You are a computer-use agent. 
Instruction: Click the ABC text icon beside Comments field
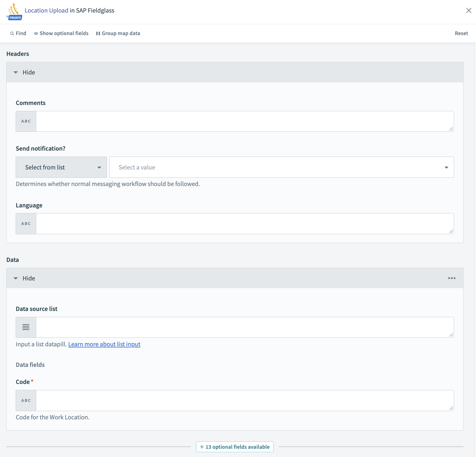pyautogui.click(x=26, y=121)
